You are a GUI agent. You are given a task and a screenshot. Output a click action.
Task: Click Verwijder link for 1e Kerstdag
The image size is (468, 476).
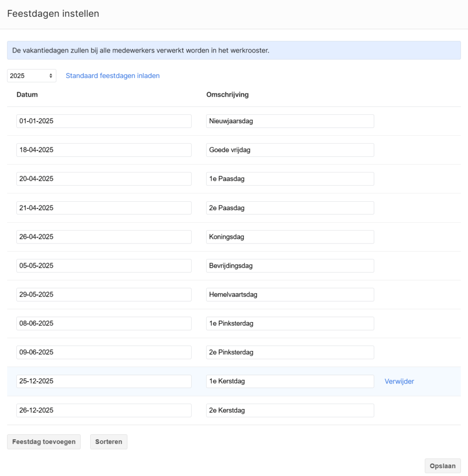399,381
